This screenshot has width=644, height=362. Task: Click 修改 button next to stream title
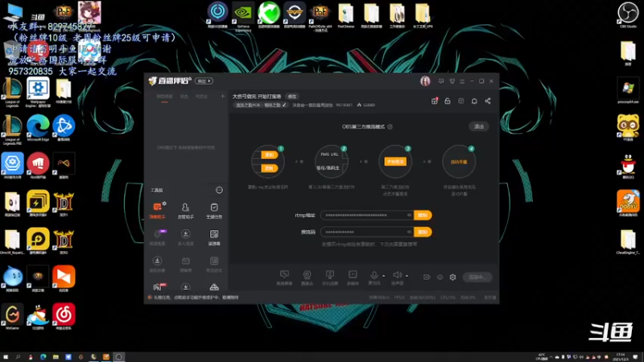click(292, 97)
